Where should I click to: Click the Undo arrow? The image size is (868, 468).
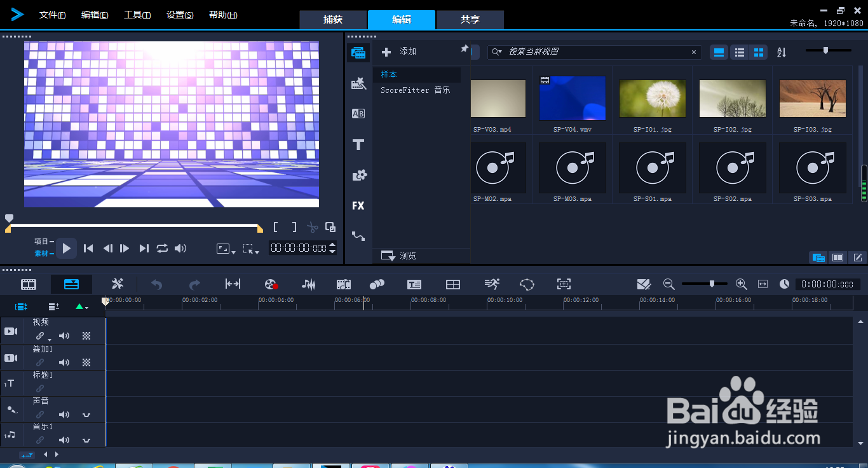coord(156,284)
